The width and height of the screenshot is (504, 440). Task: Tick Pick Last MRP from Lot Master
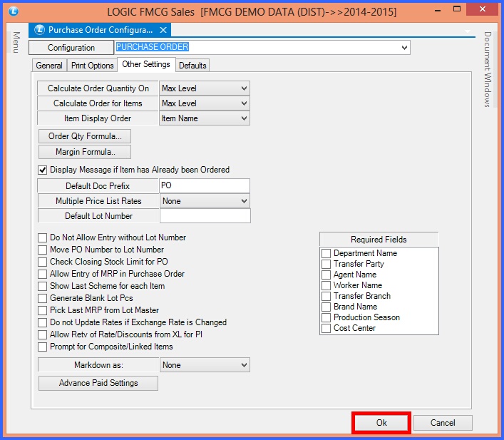(x=43, y=310)
